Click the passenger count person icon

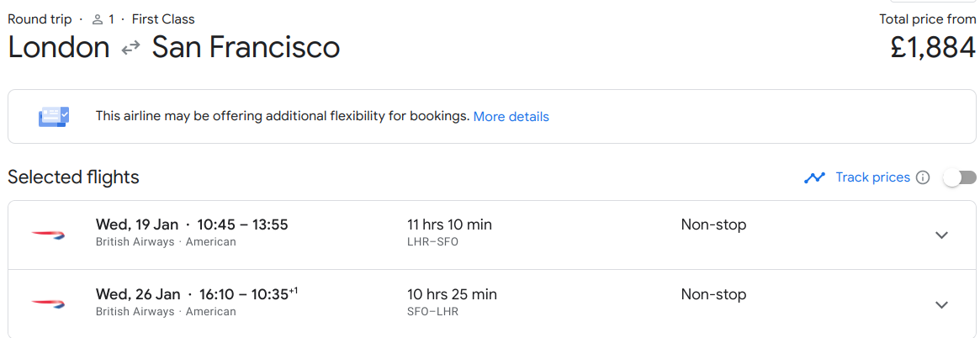pos(97,19)
